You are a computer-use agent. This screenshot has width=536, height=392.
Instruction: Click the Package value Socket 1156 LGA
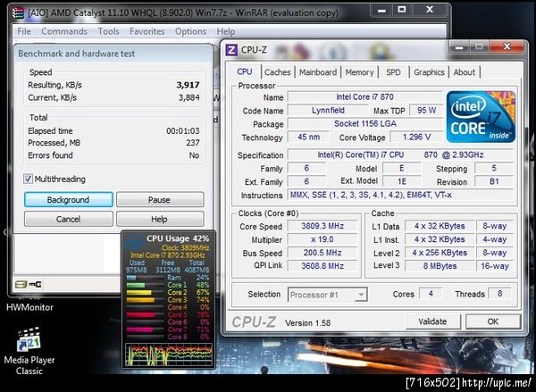pyautogui.click(x=364, y=124)
